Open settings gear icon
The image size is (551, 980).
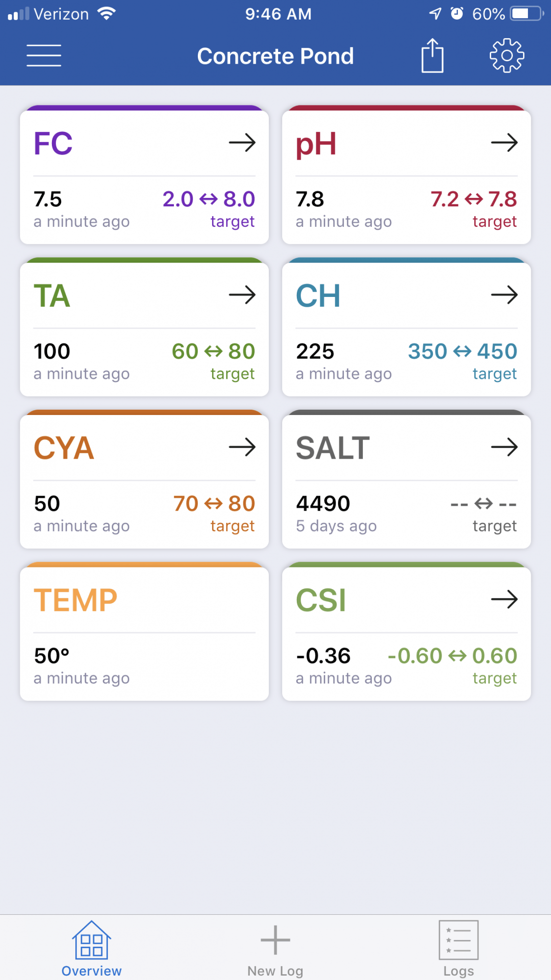507,55
